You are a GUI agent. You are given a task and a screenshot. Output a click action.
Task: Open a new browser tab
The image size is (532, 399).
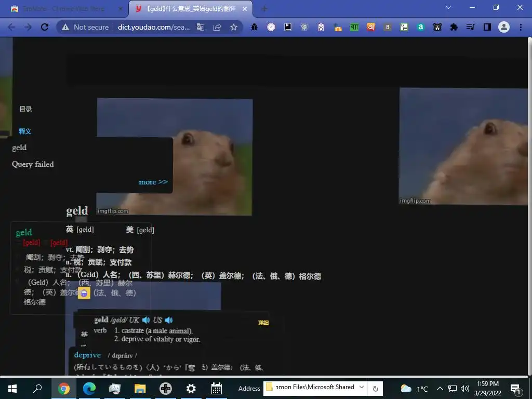click(264, 9)
